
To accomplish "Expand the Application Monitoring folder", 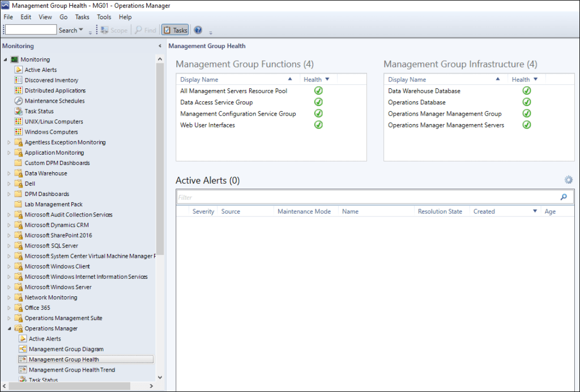I will click(9, 152).
